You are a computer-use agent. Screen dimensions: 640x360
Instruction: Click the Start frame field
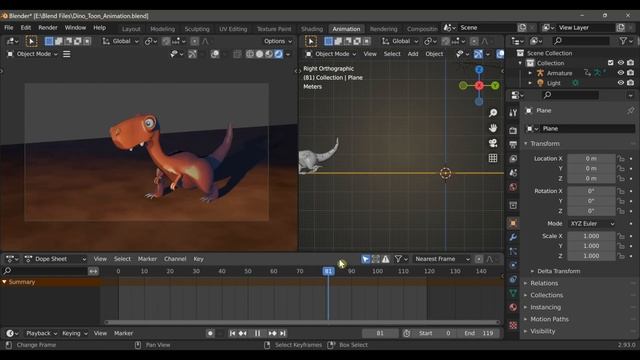434,333
